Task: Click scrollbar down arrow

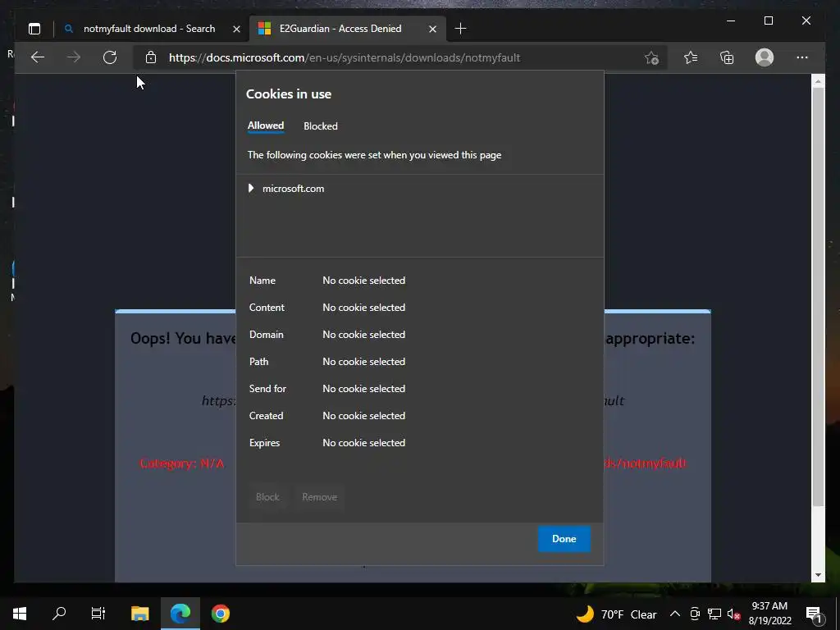Action: 818,575
